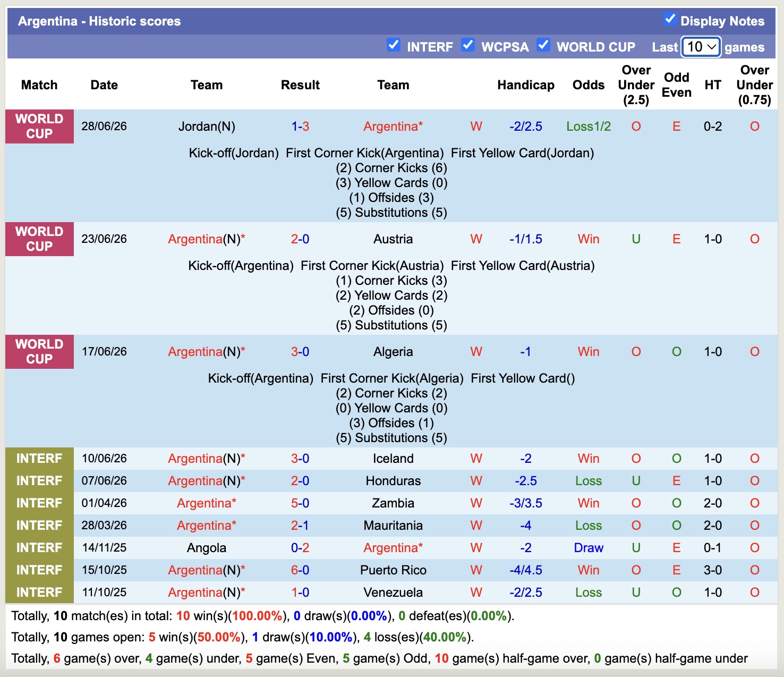Viewport: 784px width, 677px height.
Task: Disable the WORLD CUP filter checkbox
Action: tap(543, 45)
